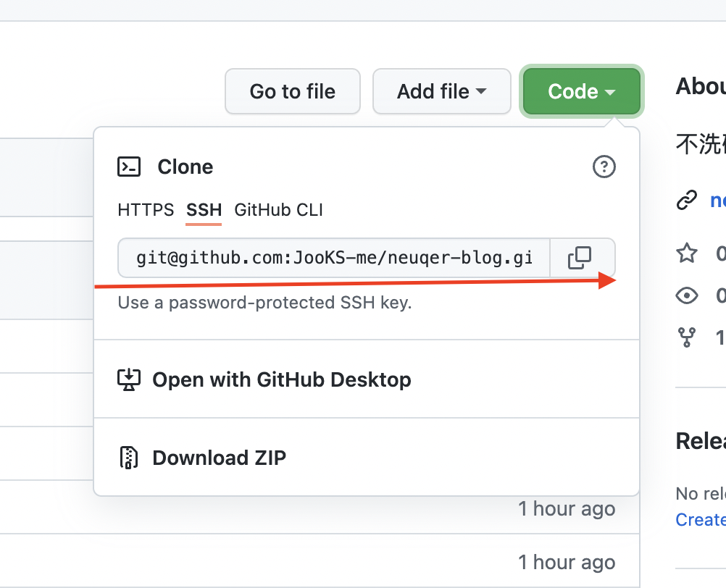Viewport: 726px width, 588px height.
Task: Click the ZIP file icon
Action: pyautogui.click(x=129, y=458)
